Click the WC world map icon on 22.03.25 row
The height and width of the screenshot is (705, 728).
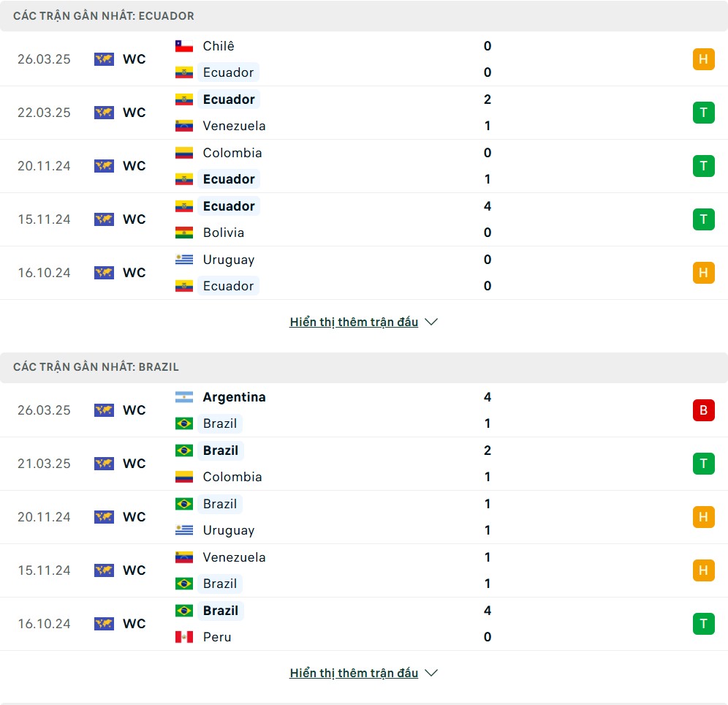coord(104,113)
